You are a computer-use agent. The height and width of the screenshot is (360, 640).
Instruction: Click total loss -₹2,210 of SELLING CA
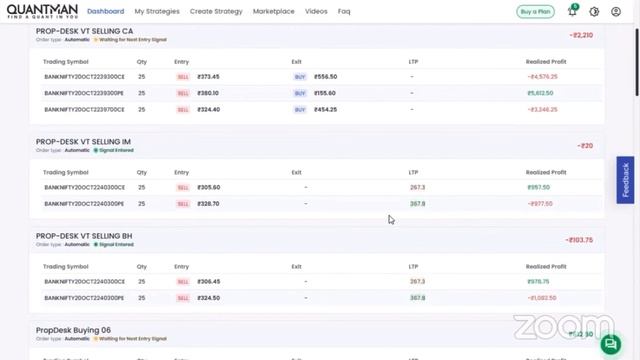click(x=581, y=35)
